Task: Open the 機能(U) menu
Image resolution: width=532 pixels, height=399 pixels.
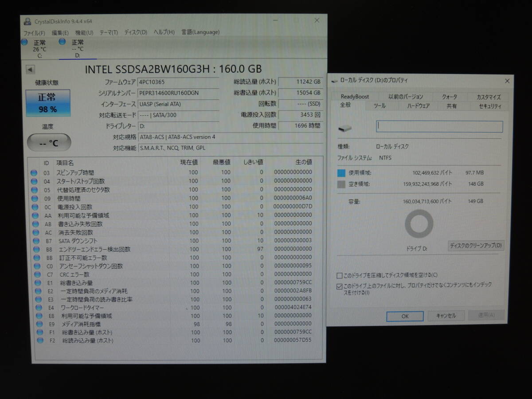Action: (x=84, y=32)
